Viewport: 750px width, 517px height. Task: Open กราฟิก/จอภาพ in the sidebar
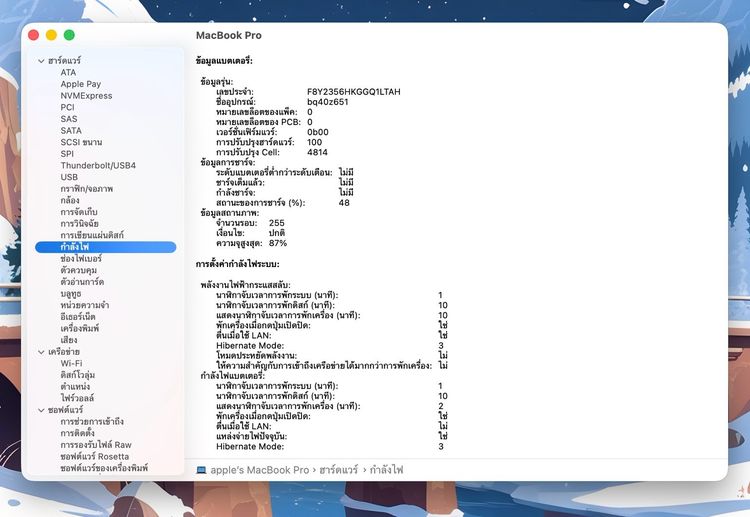pyautogui.click(x=87, y=188)
